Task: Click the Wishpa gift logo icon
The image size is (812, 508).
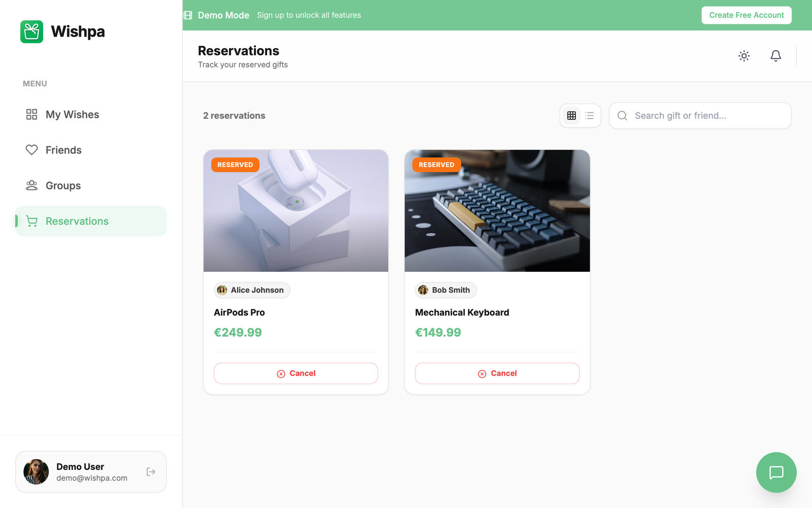Action: [x=31, y=31]
